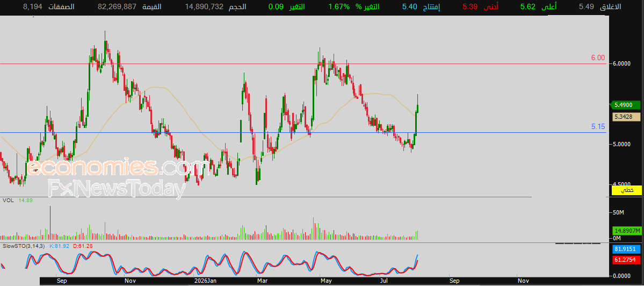Click the الاغلاق closing price header field
The height and width of the screenshot is (286, 644).
coord(606,6)
